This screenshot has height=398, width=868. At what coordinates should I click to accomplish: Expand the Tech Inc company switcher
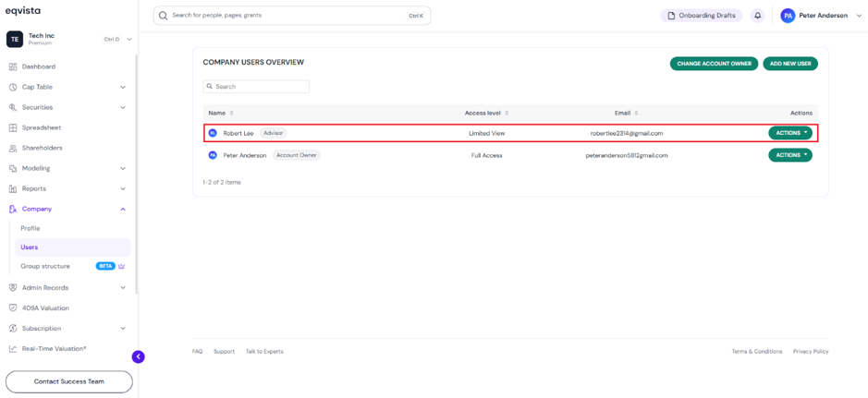129,40
